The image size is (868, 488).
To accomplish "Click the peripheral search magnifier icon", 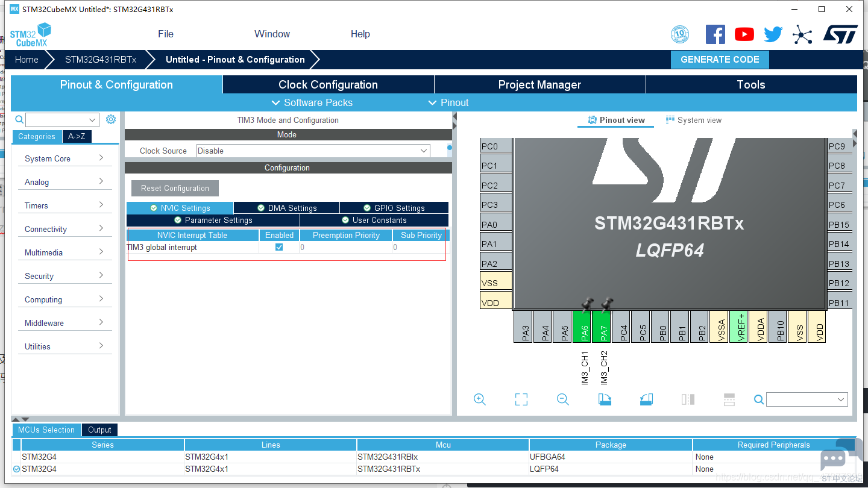I will 19,120.
